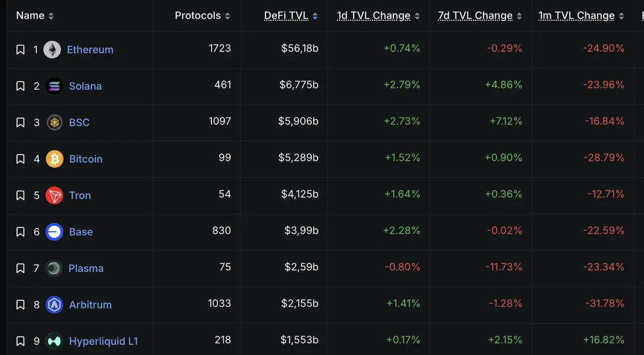Click the Arbitrum chain logo icon
The width and height of the screenshot is (644, 355).
coord(54,305)
